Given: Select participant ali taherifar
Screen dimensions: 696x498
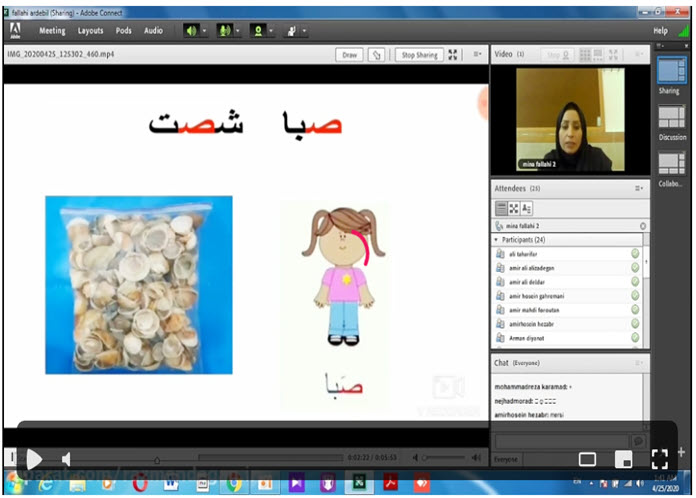Looking at the screenshot, I should (567, 254).
